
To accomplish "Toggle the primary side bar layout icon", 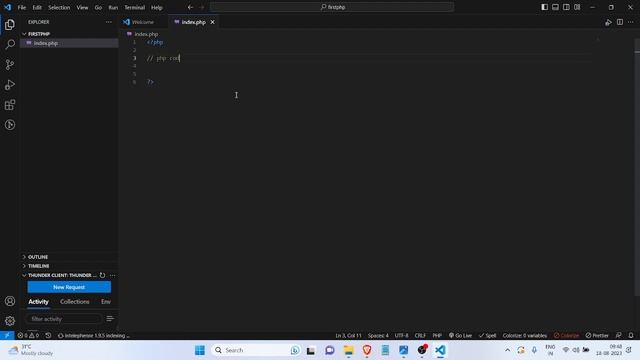I will [544, 7].
